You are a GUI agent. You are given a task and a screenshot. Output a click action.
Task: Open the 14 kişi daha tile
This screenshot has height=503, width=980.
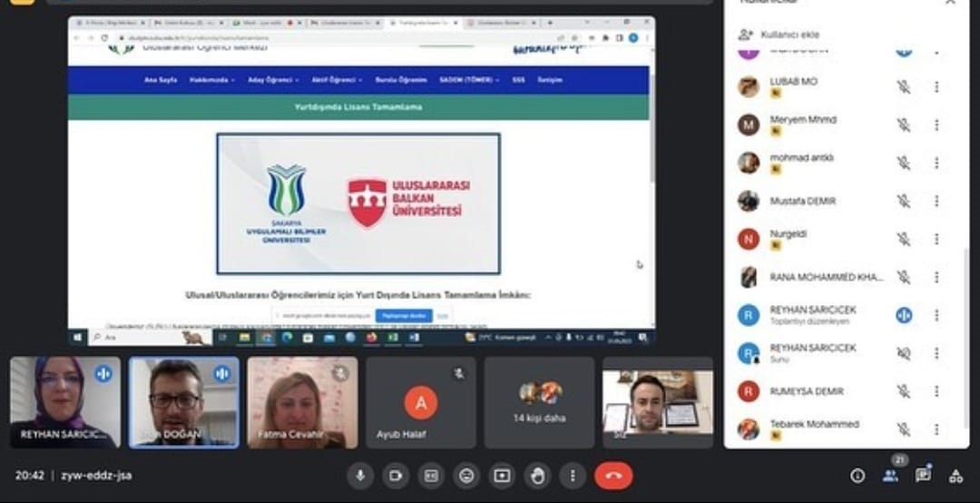tap(539, 402)
